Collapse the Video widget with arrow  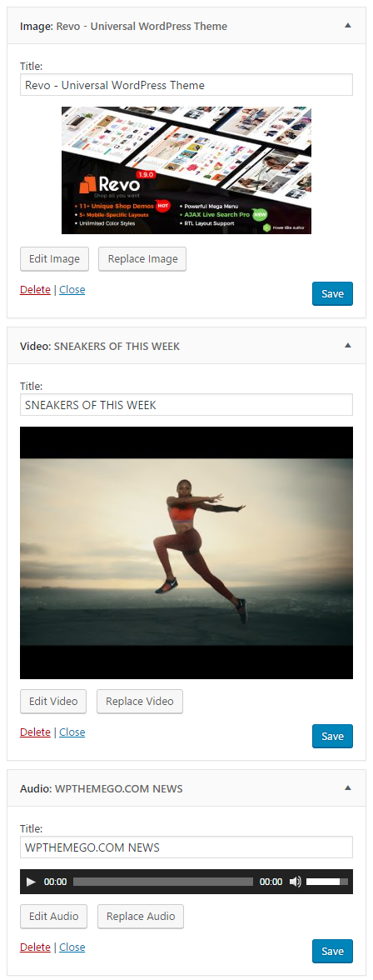(x=348, y=345)
